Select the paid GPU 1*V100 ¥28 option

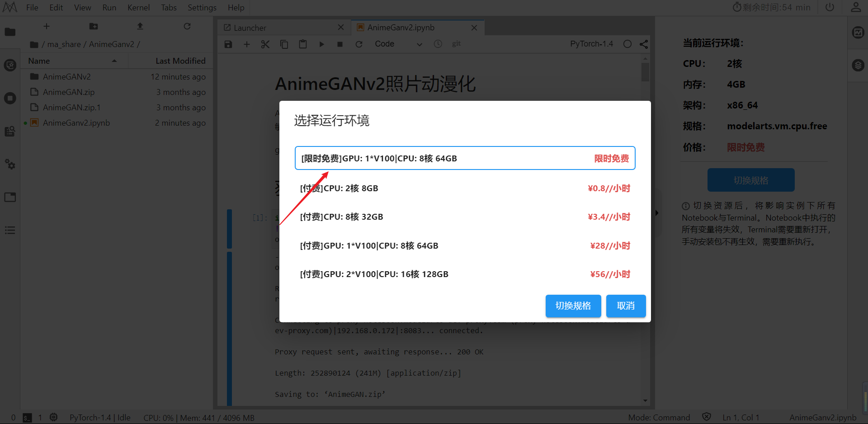pyautogui.click(x=465, y=245)
